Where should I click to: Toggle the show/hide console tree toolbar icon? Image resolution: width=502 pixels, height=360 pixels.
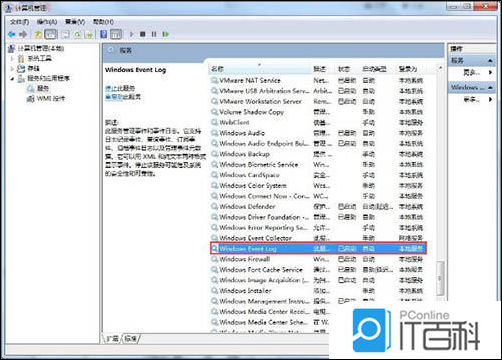coord(51,34)
